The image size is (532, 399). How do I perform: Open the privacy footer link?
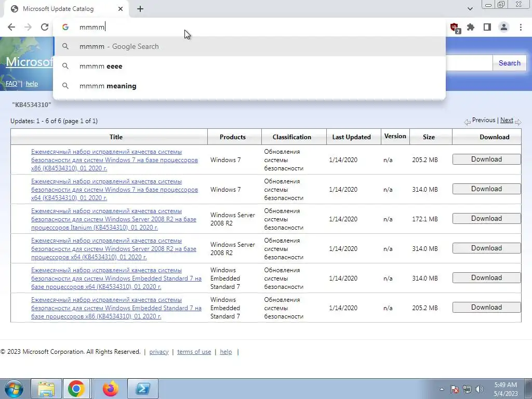(x=159, y=352)
